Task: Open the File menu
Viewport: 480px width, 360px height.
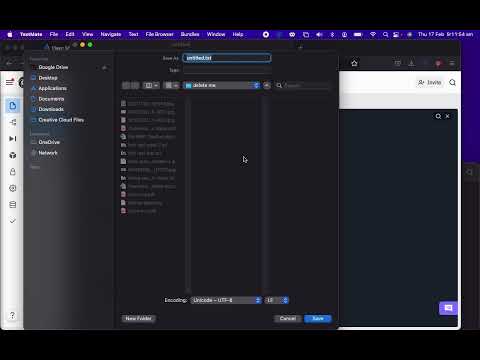Action: 54,34
